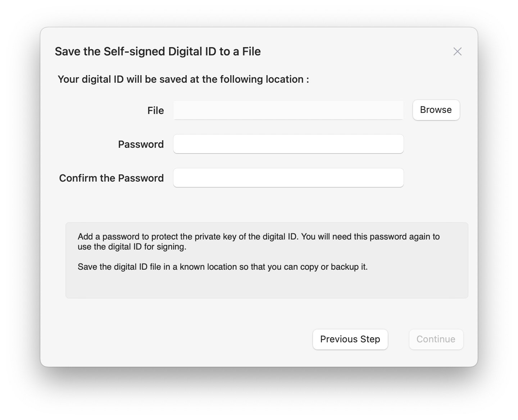Click the Browse button
Image resolution: width=518 pixels, height=420 pixels.
[x=436, y=110]
